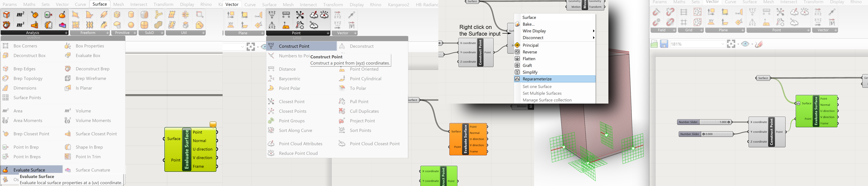This screenshot has height=186, width=868.
Task: Click the m² Area icon in Analysis panel
Action: (21, 14)
